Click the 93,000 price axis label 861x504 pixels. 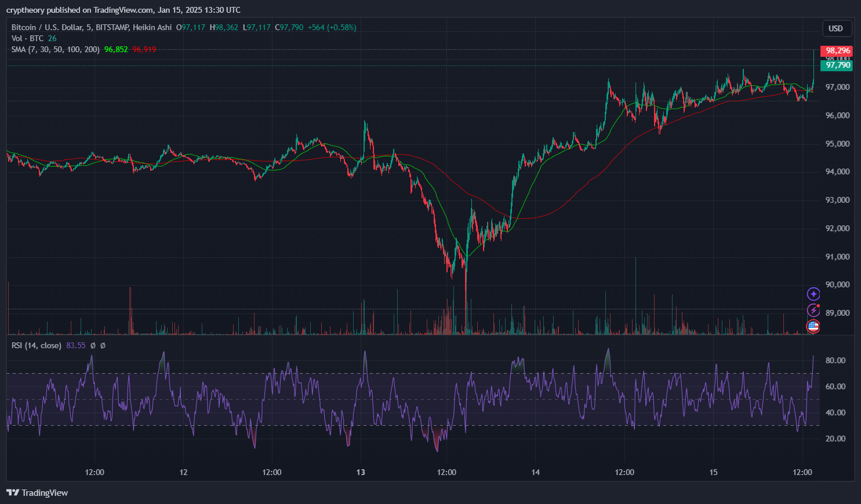click(838, 200)
